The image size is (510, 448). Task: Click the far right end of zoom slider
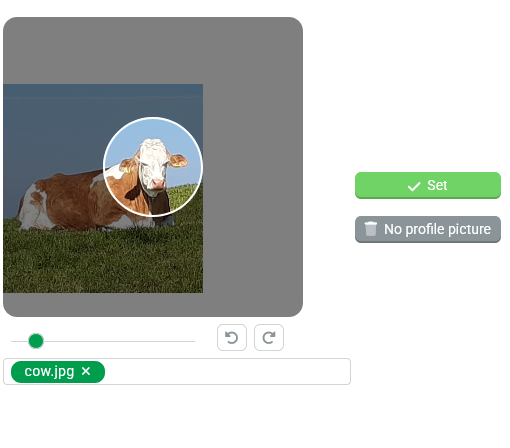click(194, 341)
